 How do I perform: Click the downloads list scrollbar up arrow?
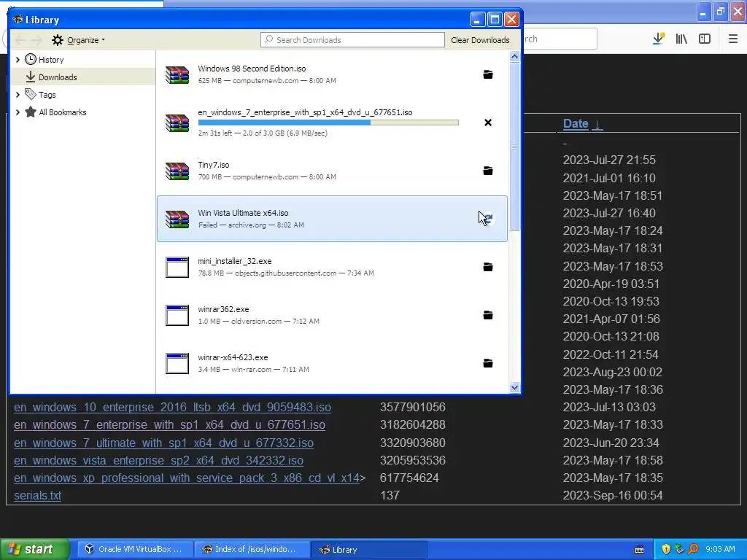[514, 57]
